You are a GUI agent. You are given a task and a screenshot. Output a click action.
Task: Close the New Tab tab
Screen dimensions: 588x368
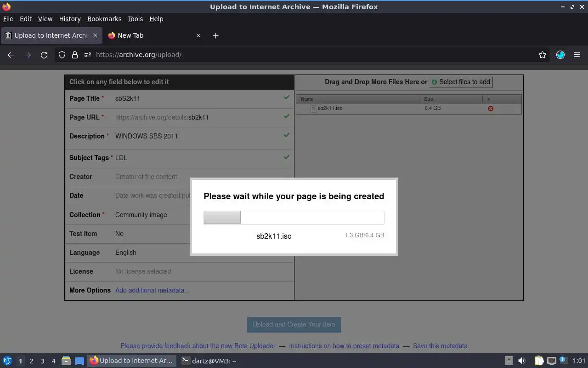click(x=198, y=35)
